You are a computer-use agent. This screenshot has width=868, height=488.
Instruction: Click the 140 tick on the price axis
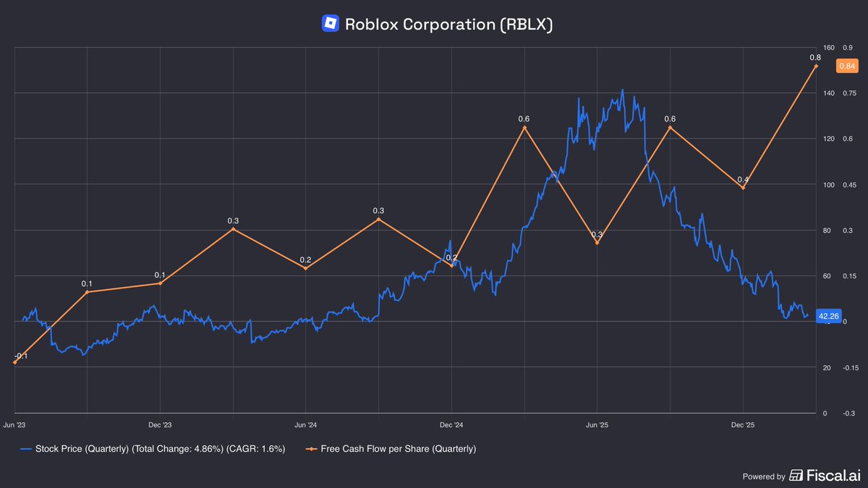coord(828,93)
